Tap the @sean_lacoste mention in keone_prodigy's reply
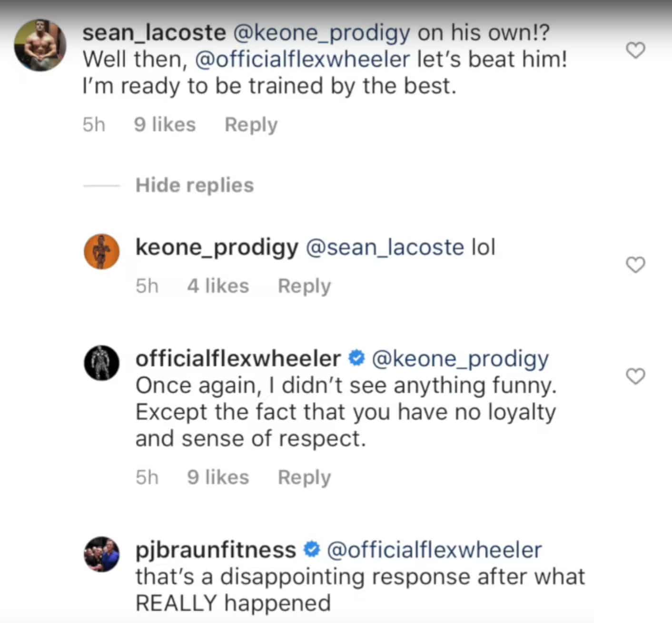This screenshot has height=623, width=672. click(385, 247)
